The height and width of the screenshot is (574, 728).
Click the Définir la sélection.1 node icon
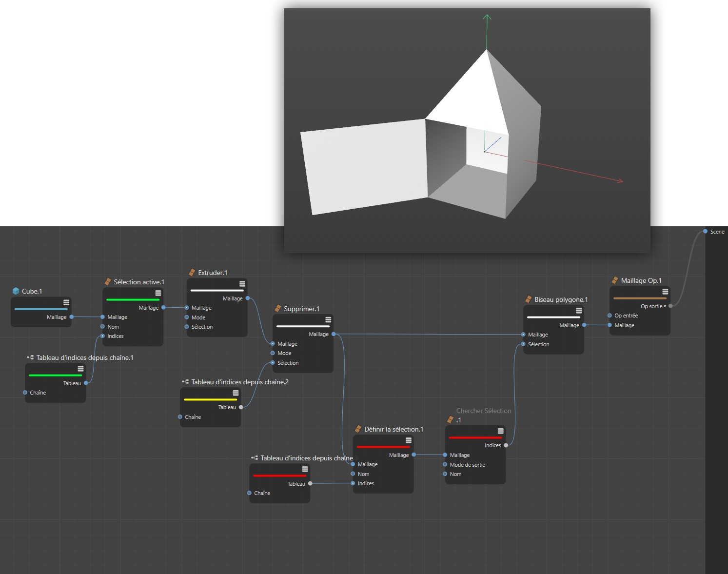pyautogui.click(x=358, y=429)
